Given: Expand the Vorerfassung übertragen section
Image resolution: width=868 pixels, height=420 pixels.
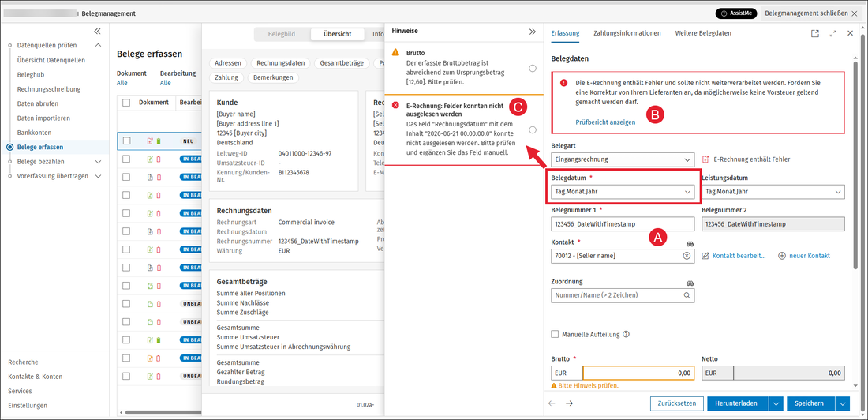Looking at the screenshot, I should point(99,176).
